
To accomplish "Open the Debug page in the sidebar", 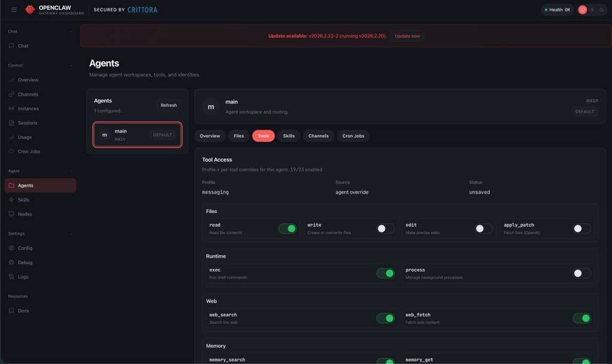I will point(25,262).
